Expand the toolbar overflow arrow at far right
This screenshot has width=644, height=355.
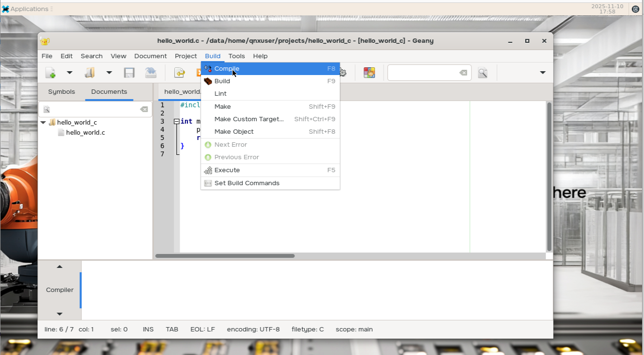point(543,73)
